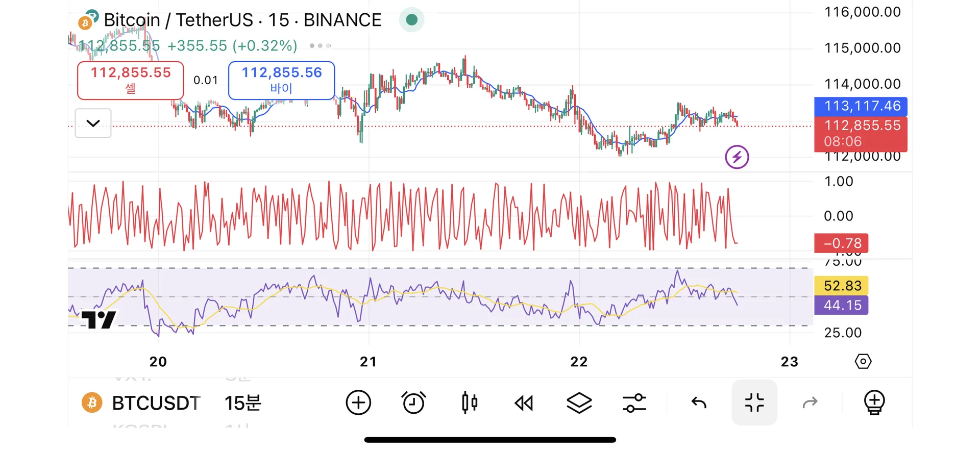Open the BTCUSDT symbol search
The width and height of the screenshot is (980, 452).
156,403
